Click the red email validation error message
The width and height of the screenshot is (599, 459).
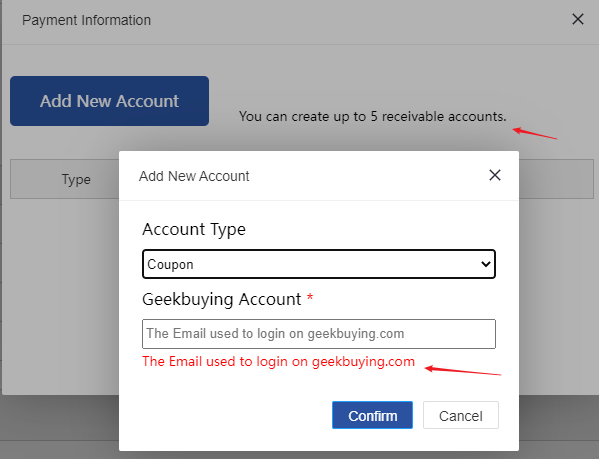[x=278, y=362]
